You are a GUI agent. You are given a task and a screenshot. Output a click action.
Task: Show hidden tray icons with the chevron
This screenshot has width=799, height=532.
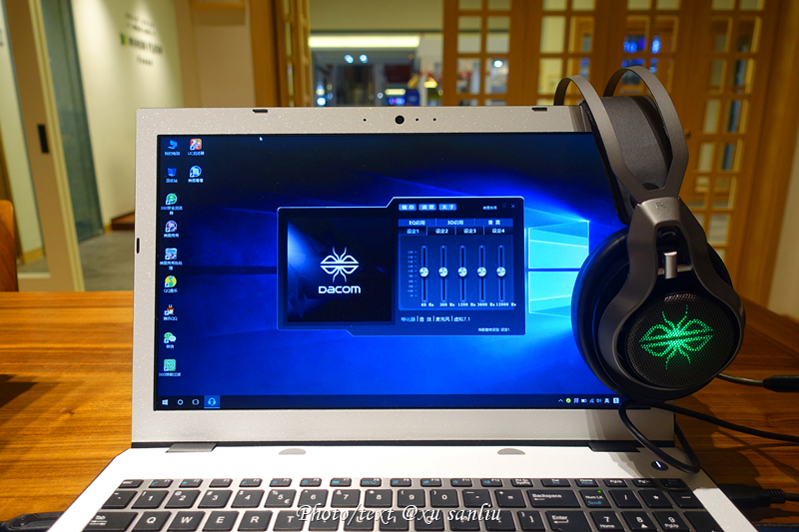(560, 400)
